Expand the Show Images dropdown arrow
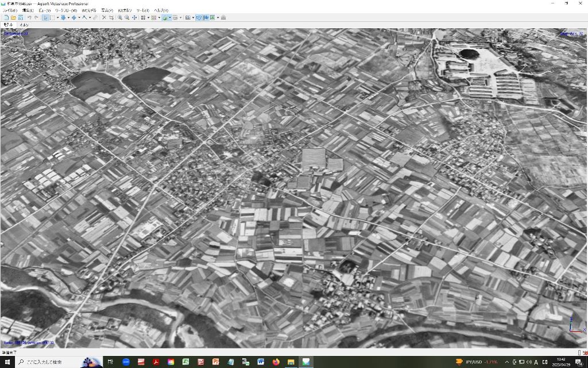Screen dimensions: 588x368 (218, 18)
